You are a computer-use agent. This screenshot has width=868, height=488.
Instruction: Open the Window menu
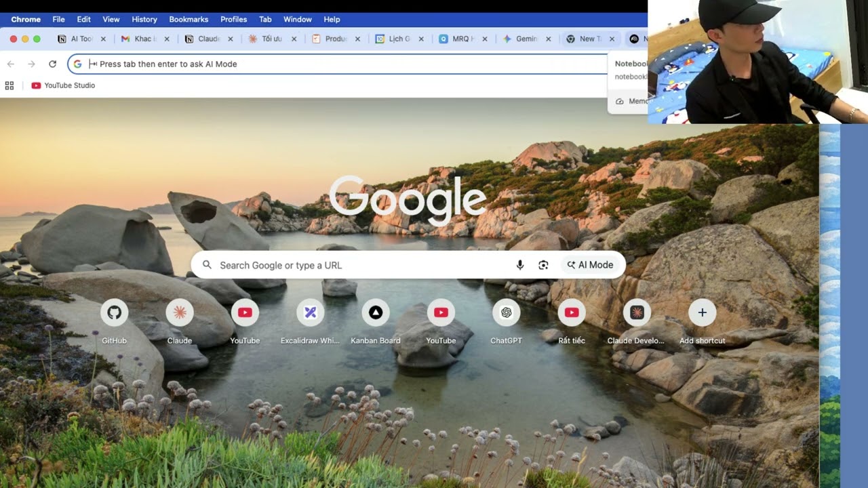click(298, 19)
